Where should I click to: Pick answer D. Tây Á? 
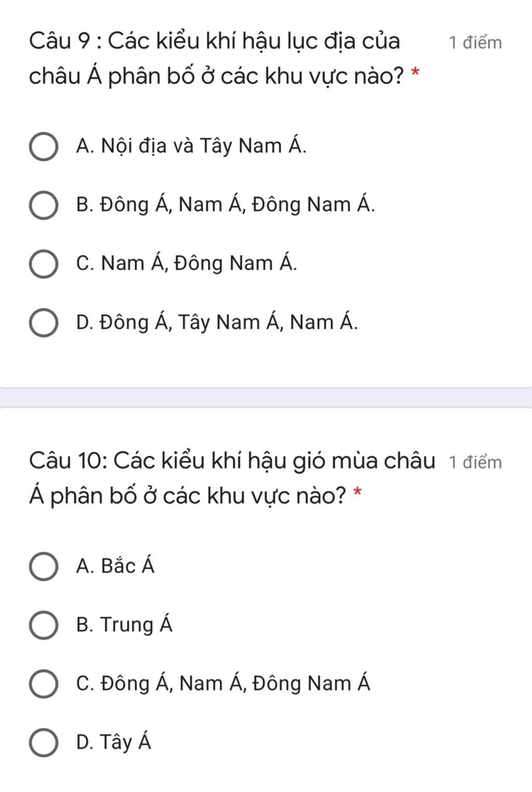click(43, 743)
